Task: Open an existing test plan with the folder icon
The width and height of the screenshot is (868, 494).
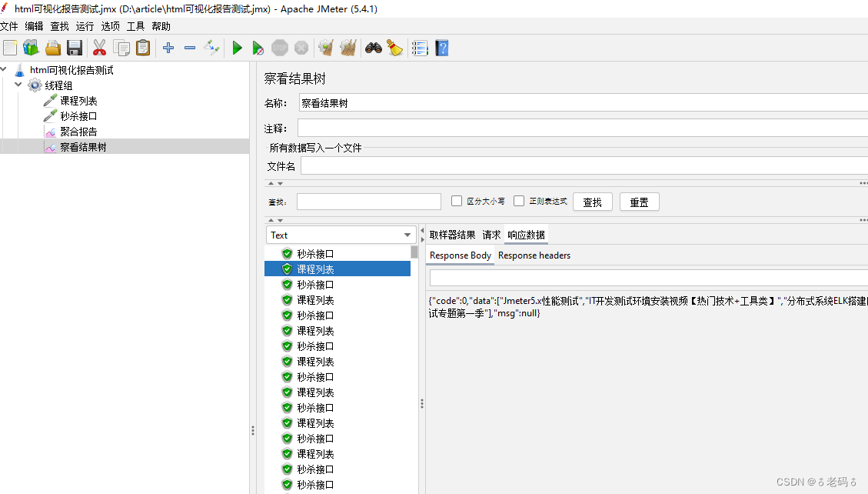Action: point(52,47)
